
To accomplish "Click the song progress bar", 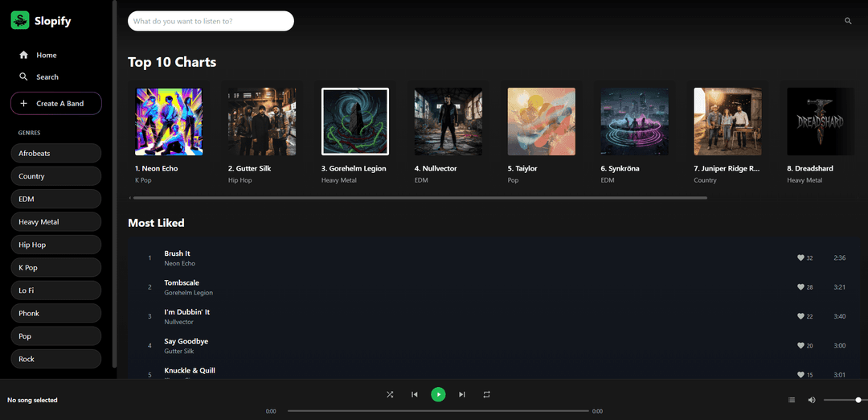I will tap(438, 410).
